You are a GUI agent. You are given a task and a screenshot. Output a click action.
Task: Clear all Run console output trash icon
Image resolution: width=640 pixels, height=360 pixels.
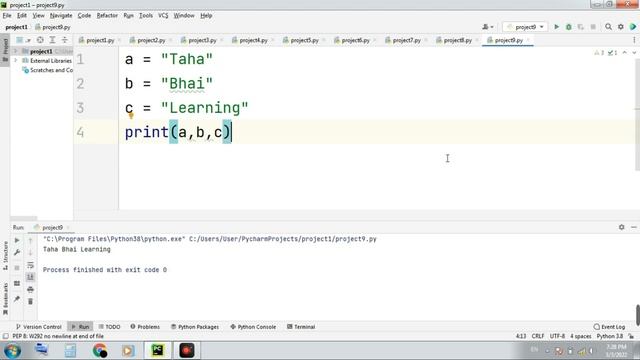click(x=30, y=302)
